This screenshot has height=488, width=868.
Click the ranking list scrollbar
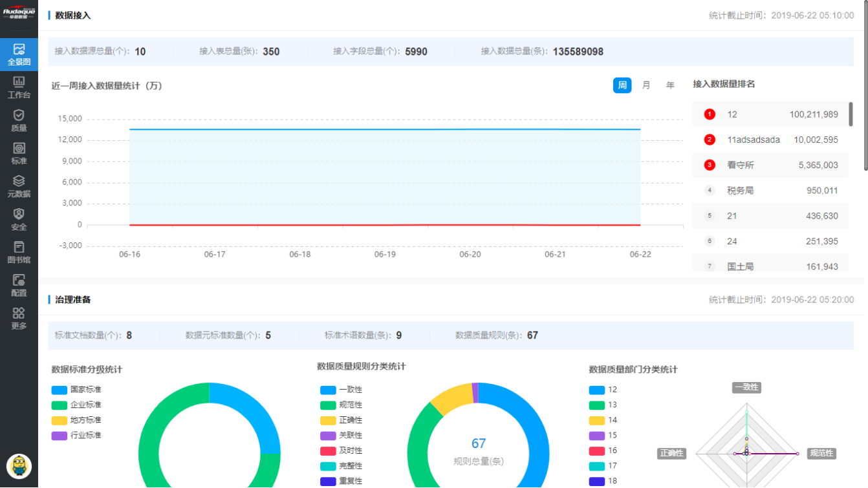pos(851,115)
